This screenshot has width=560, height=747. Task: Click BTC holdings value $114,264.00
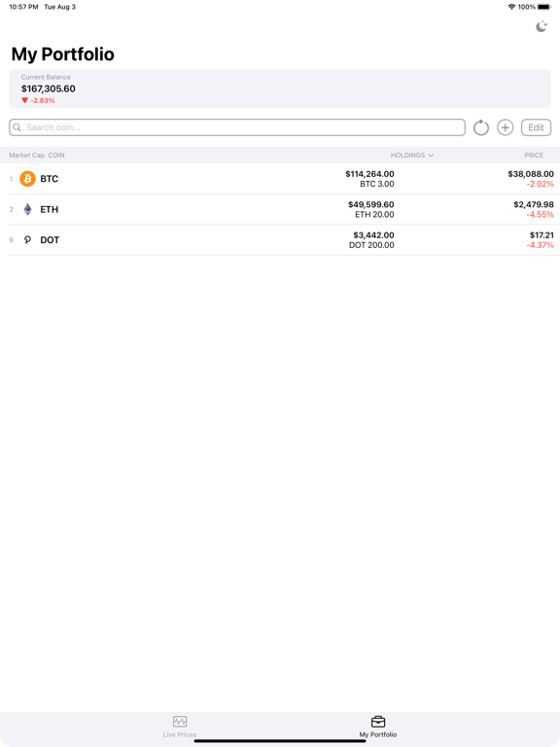point(369,174)
